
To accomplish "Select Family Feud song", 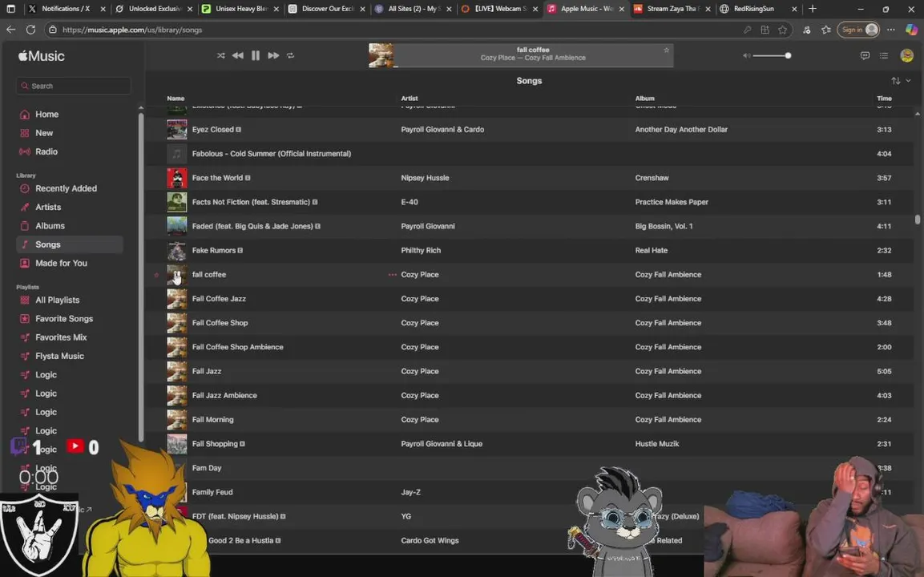I will point(212,492).
